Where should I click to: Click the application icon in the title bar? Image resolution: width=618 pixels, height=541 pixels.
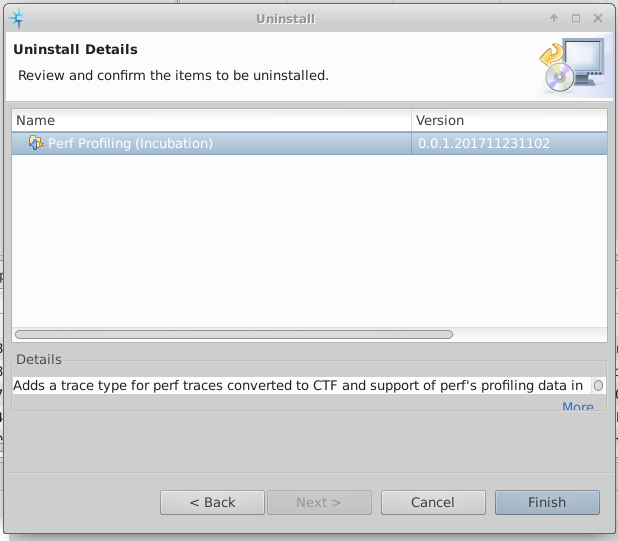16,18
